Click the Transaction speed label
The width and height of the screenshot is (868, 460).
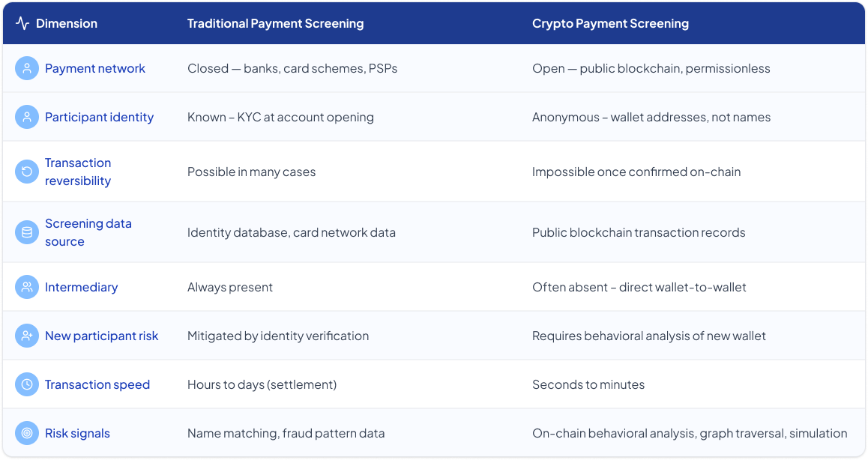tap(97, 384)
